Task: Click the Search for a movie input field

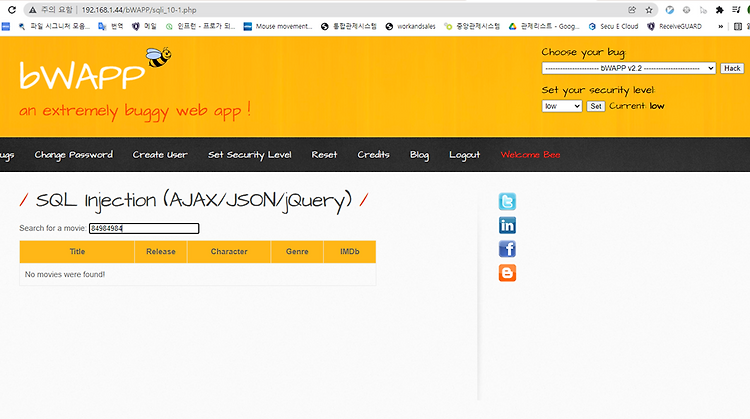Action: (144, 229)
